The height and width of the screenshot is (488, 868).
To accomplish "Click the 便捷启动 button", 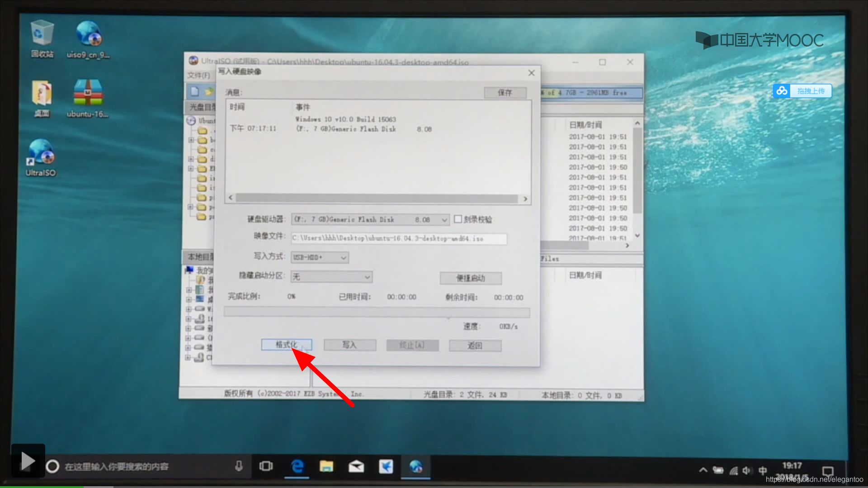I will click(471, 278).
